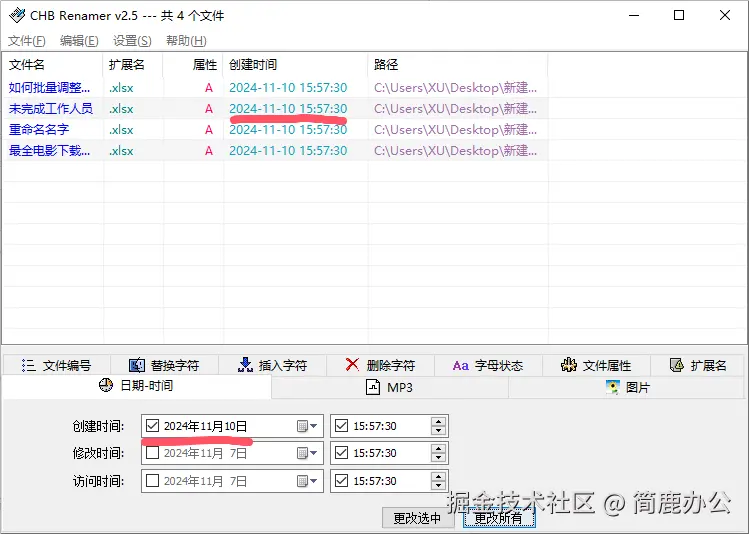The height and width of the screenshot is (534, 749).
Task: Enable the 访问时间 date checkbox
Action: click(152, 481)
